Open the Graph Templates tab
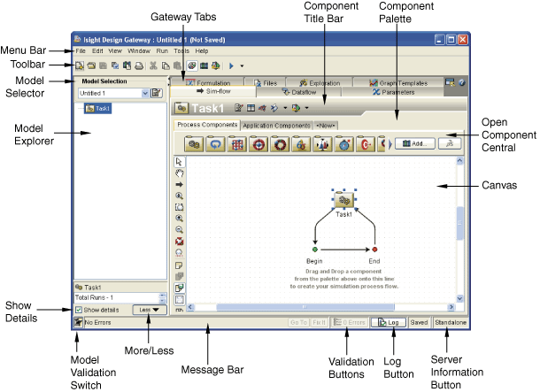Screen dimensions: 540x392 [398, 82]
